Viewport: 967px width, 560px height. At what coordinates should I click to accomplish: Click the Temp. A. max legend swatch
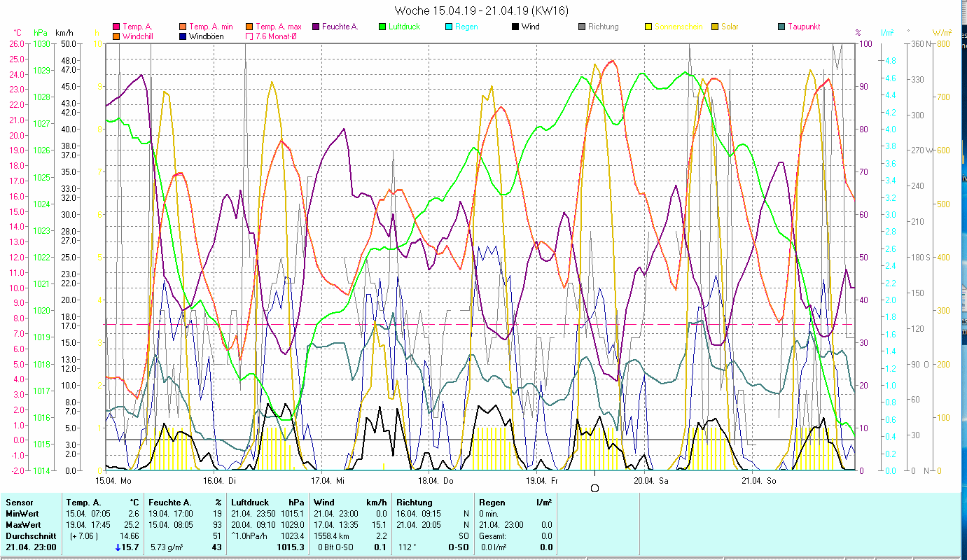coord(249,27)
